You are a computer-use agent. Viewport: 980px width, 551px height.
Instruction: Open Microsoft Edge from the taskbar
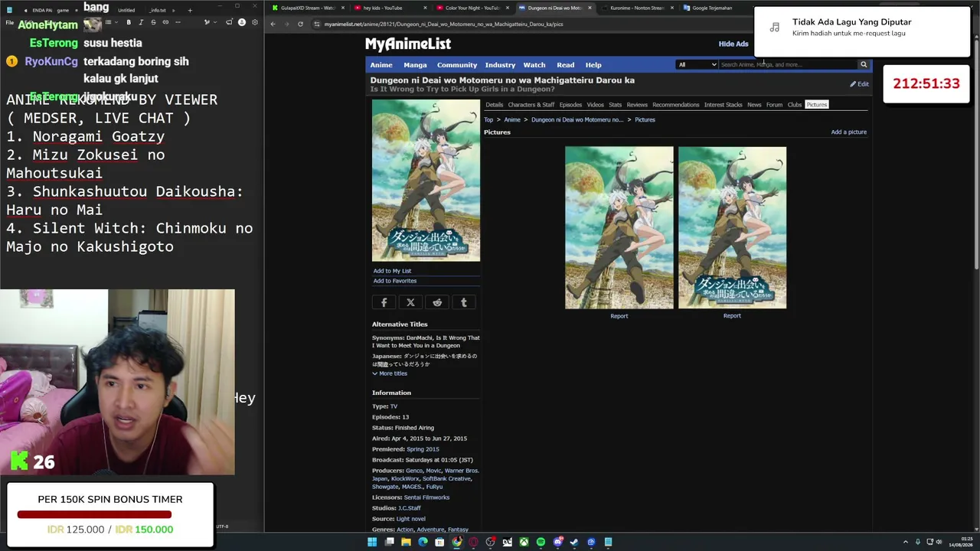[423, 542]
